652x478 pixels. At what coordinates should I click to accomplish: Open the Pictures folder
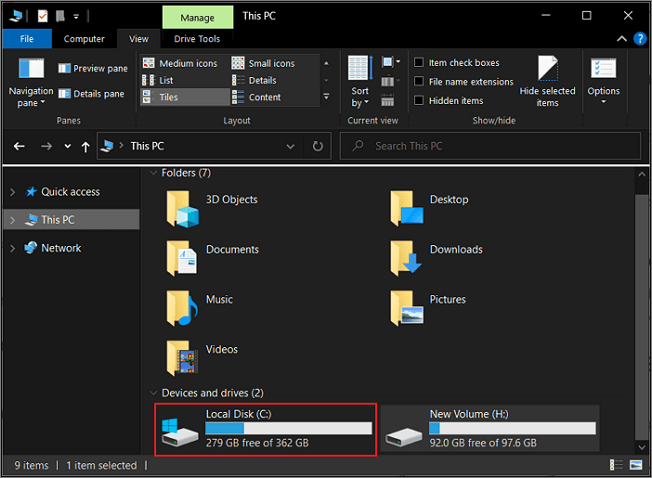[428, 308]
